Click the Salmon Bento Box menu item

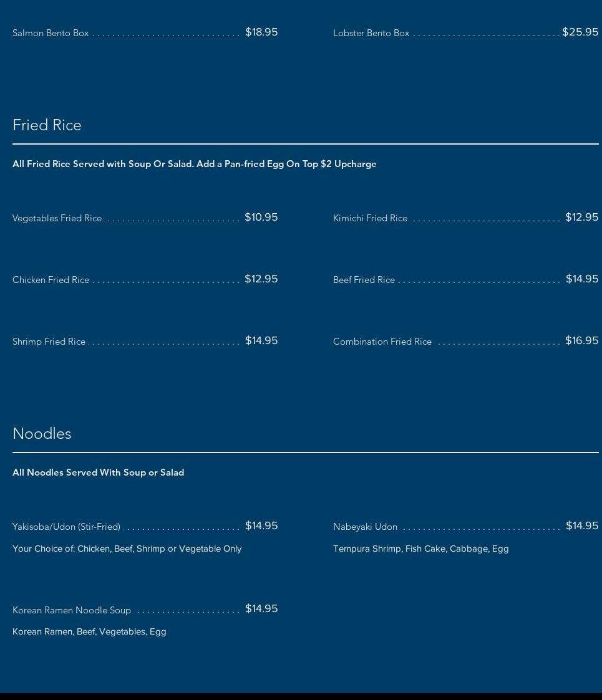click(x=51, y=33)
